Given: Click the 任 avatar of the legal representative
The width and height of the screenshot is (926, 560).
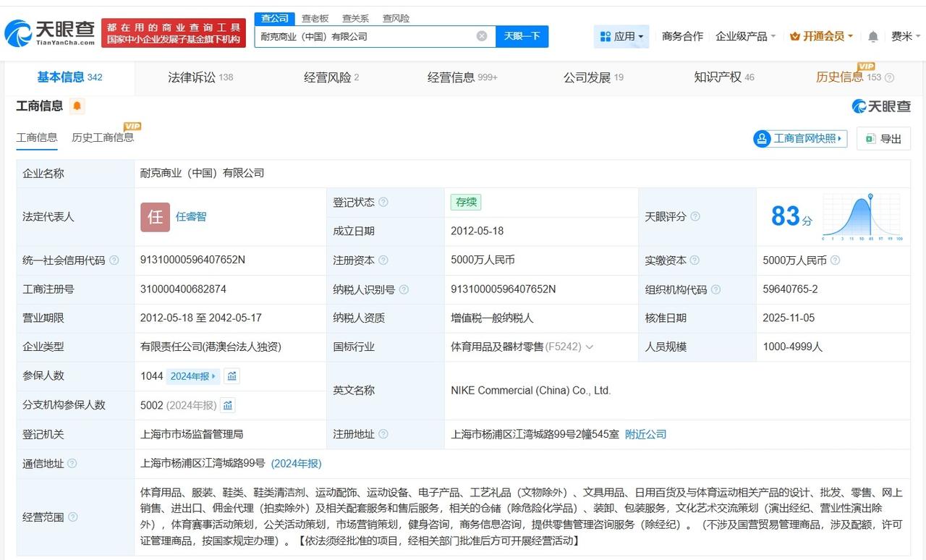Looking at the screenshot, I should point(155,217).
